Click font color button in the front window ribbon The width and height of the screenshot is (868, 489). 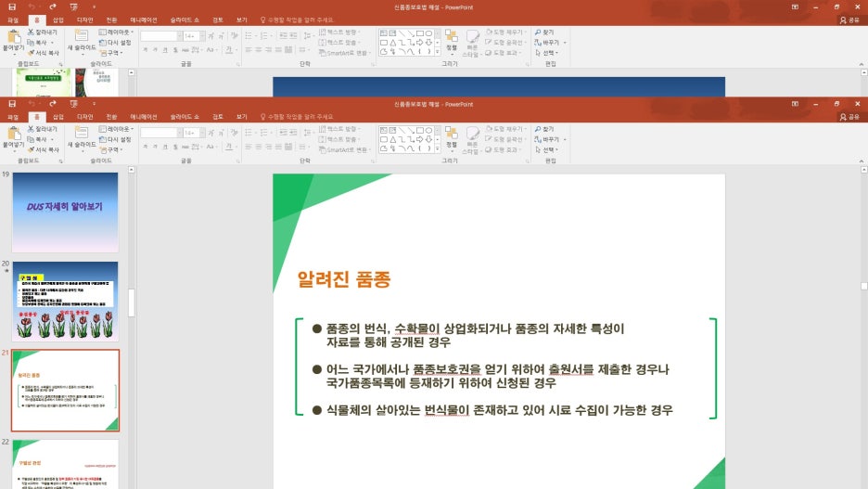(x=228, y=147)
